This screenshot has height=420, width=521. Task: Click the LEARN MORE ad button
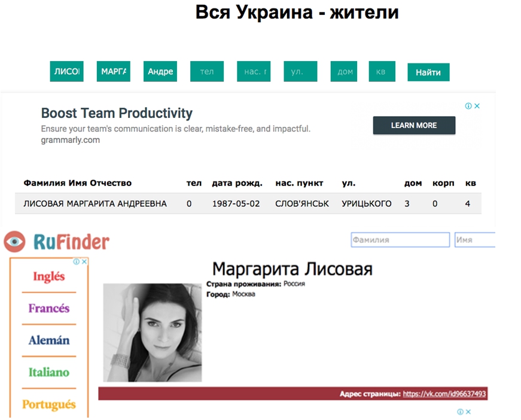414,125
